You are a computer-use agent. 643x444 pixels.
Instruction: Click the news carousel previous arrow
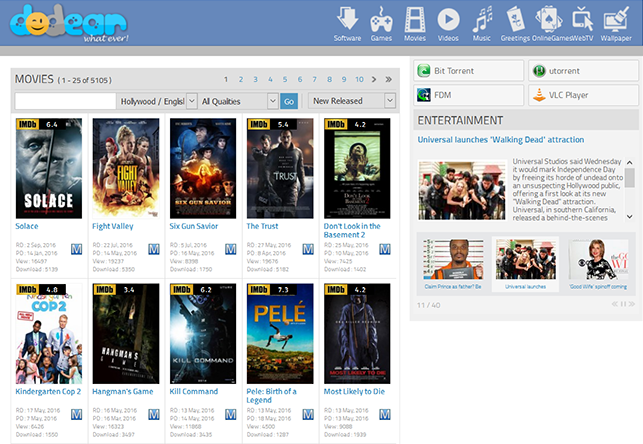[x=615, y=304]
